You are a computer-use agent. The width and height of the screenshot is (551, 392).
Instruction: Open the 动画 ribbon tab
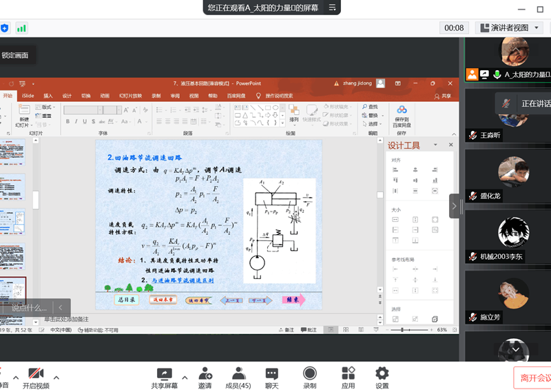(105, 96)
